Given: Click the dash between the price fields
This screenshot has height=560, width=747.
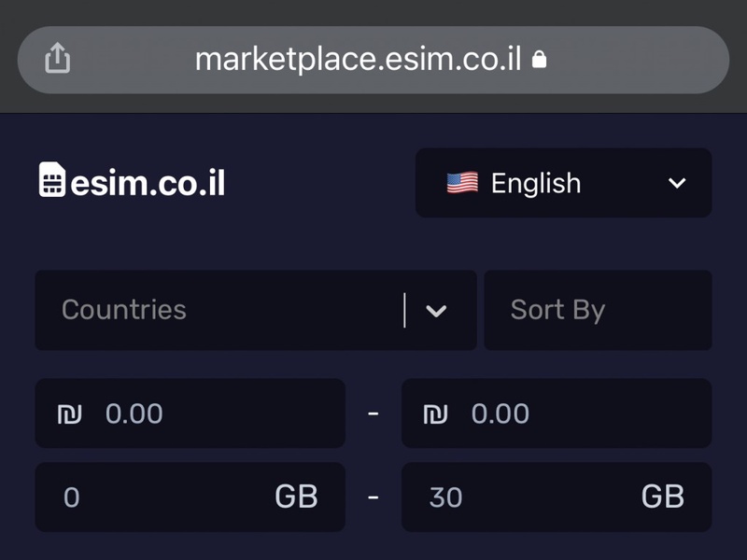Looking at the screenshot, I should pyautogui.click(x=373, y=413).
